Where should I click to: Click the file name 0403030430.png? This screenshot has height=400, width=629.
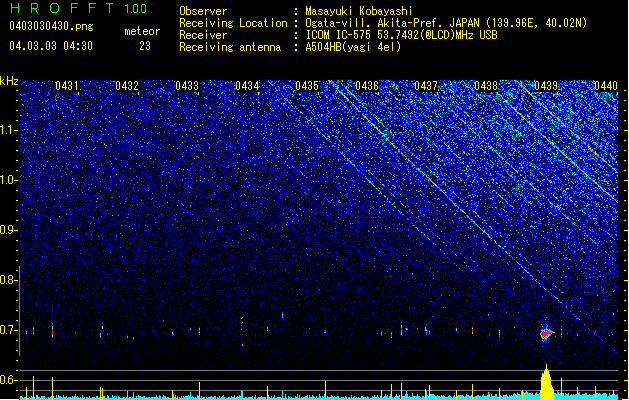(51, 26)
